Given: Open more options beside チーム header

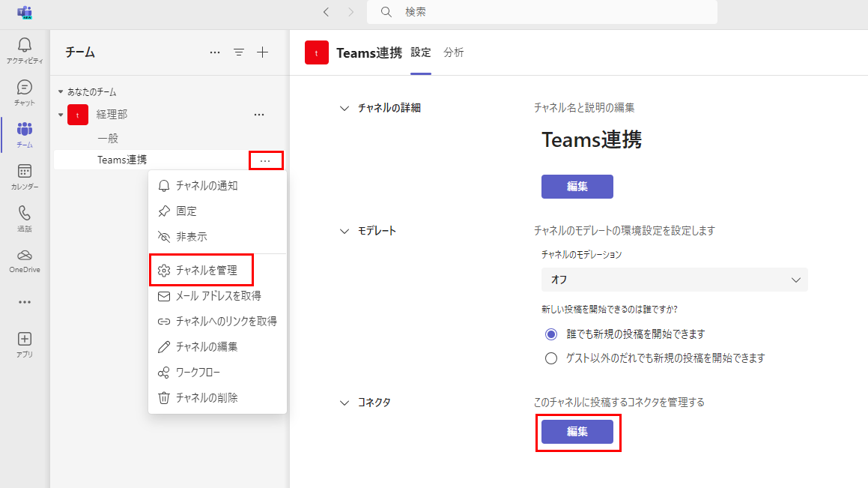Looking at the screenshot, I should click(x=215, y=52).
